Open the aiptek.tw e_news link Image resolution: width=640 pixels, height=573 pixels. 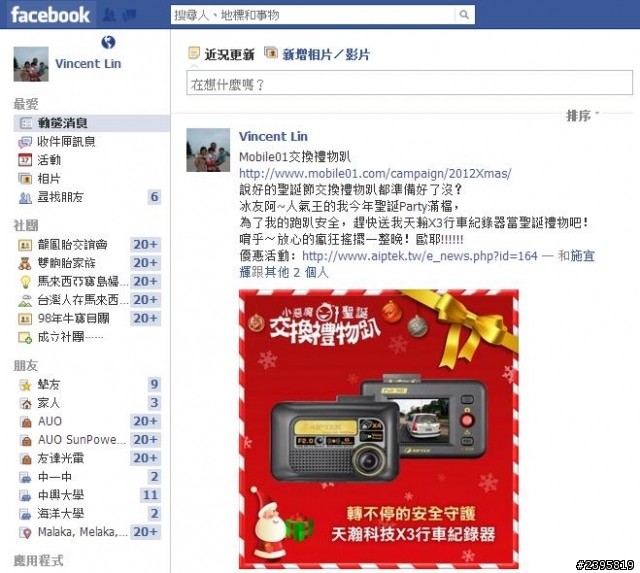420,256
